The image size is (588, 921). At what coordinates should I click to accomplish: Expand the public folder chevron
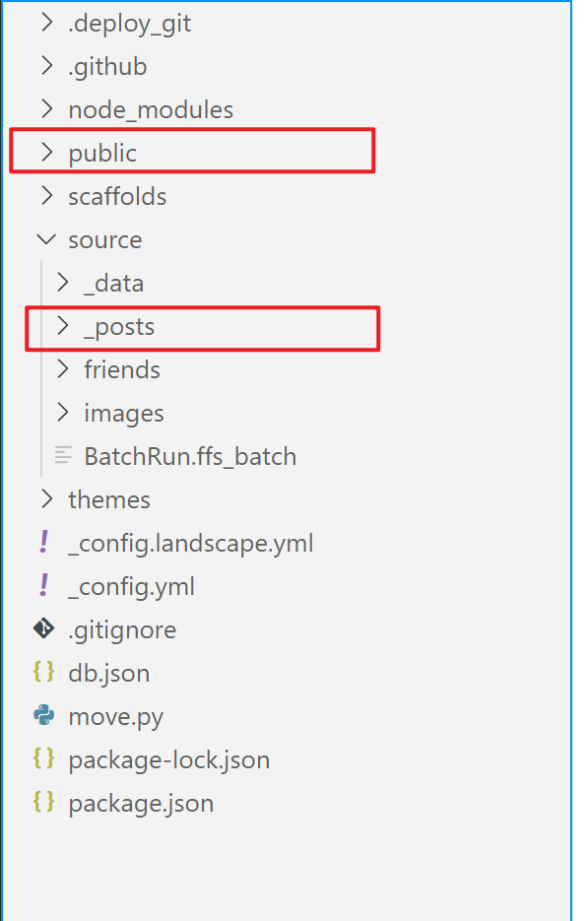pyautogui.click(x=47, y=152)
